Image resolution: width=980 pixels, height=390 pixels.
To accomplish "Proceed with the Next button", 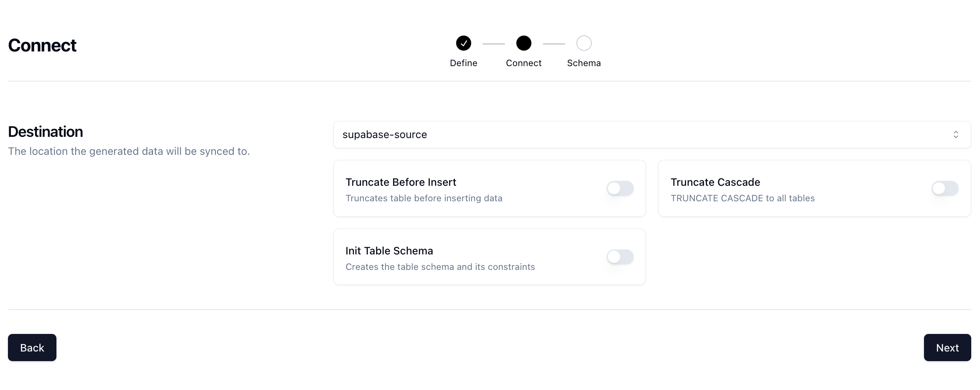I will 947,347.
